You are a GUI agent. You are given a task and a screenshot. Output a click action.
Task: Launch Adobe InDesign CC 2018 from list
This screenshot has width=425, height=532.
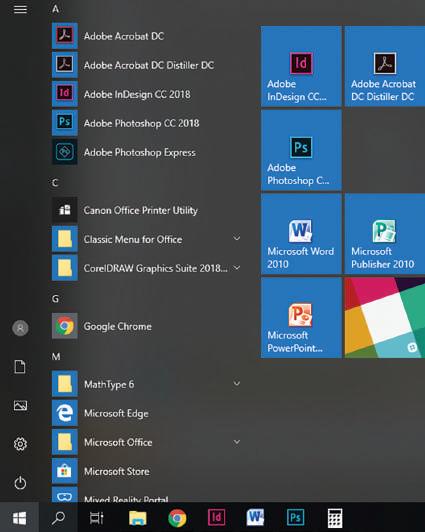146,94
